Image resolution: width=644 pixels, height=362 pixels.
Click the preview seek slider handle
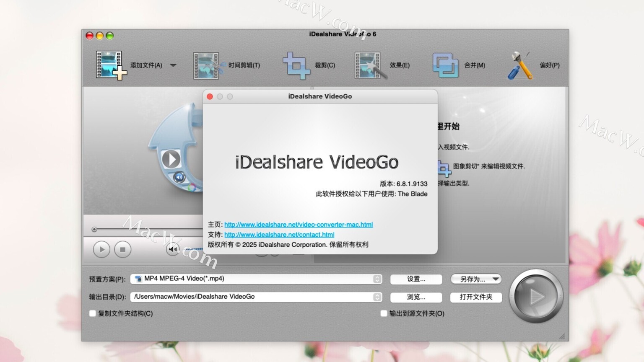94,229
